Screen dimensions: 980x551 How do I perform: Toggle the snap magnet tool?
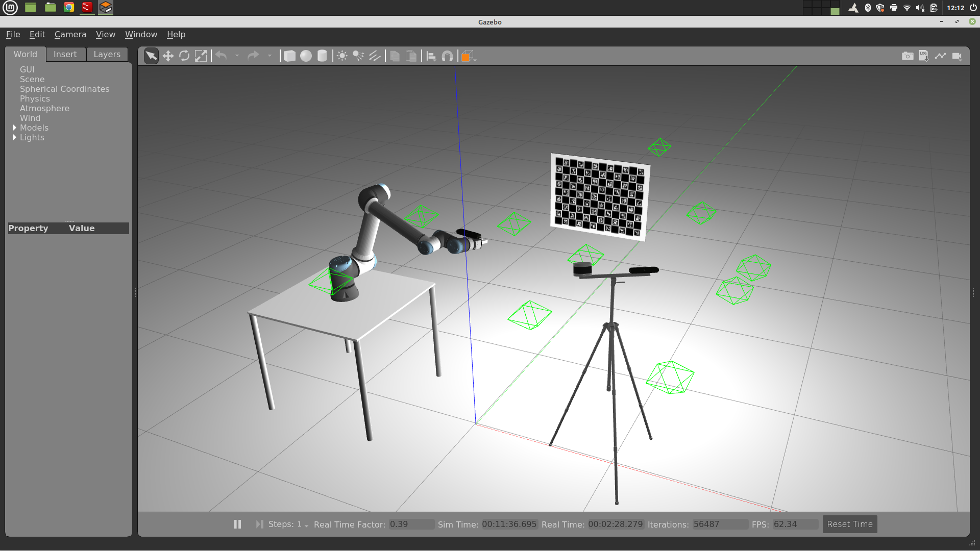(x=447, y=56)
